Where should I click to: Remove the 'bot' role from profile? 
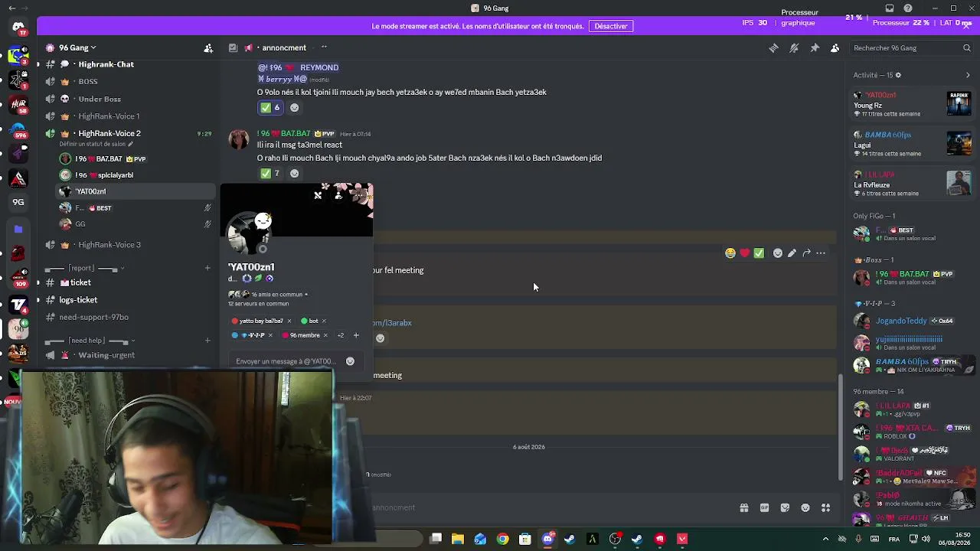pos(324,321)
